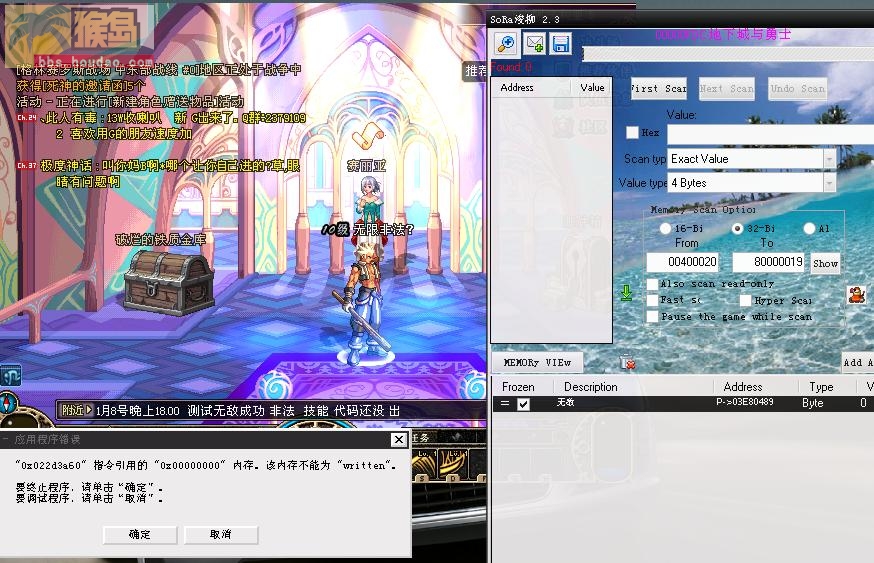Click the treasure chest 破烂的铁质金库
The width and height of the screenshot is (874, 563).
169,282
